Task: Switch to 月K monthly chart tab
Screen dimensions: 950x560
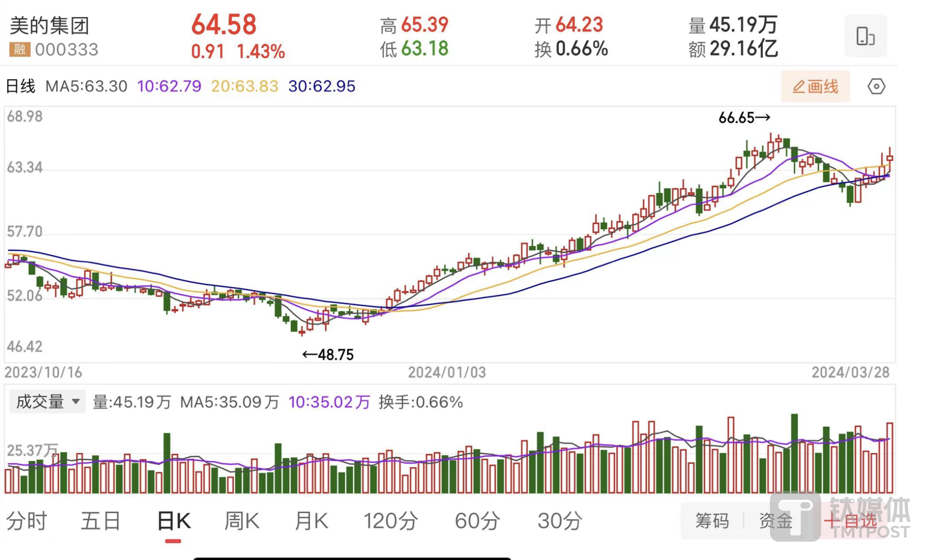Action: (x=311, y=521)
